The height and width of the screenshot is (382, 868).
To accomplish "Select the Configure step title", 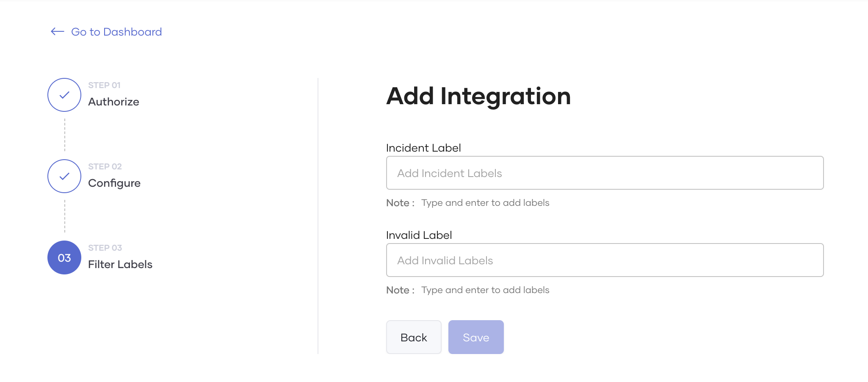I will 114,183.
